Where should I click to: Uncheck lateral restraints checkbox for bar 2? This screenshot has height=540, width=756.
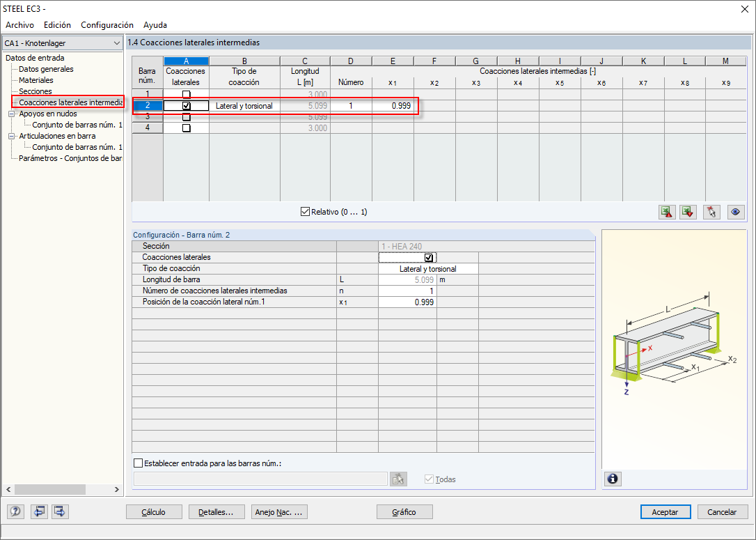coord(186,106)
